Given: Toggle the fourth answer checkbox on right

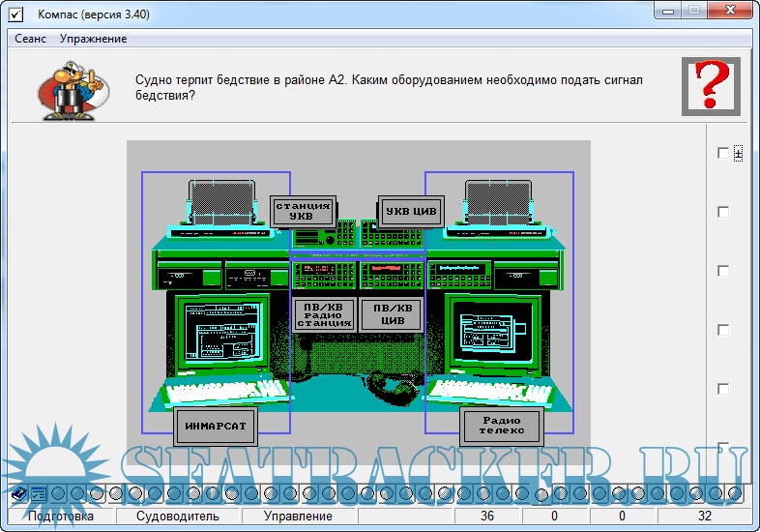Looking at the screenshot, I should pyautogui.click(x=723, y=330).
